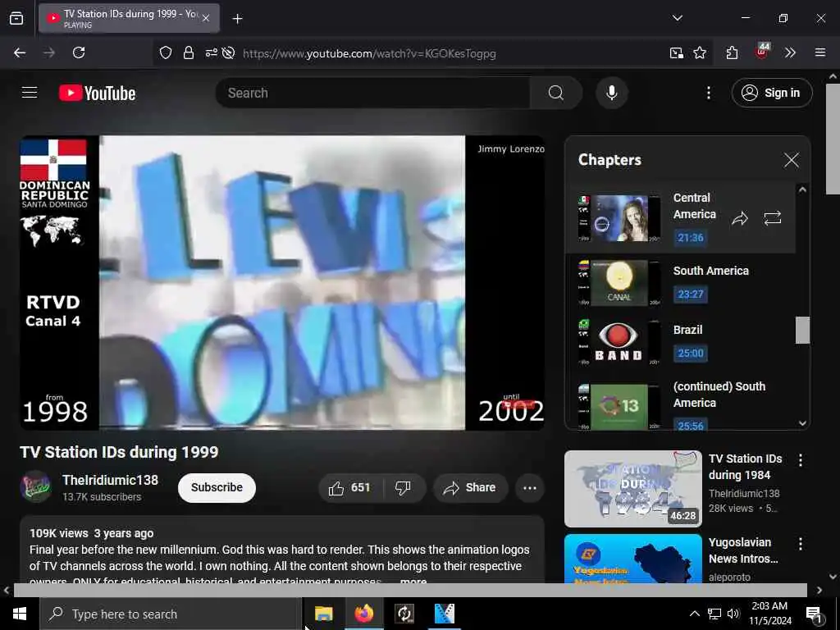
Task: Toggle loop for Central America chapter
Action: (x=773, y=218)
